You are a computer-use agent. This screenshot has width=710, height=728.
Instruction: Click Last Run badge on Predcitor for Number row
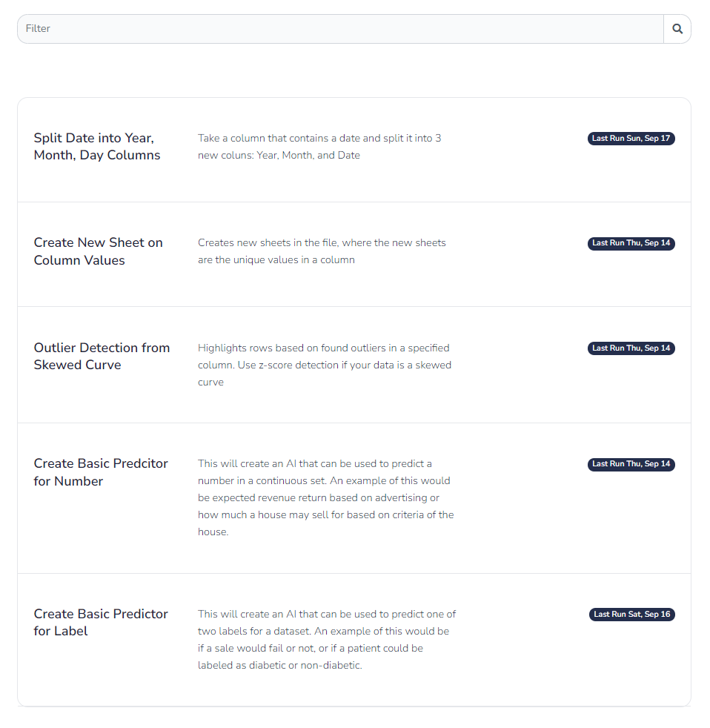[x=631, y=464]
